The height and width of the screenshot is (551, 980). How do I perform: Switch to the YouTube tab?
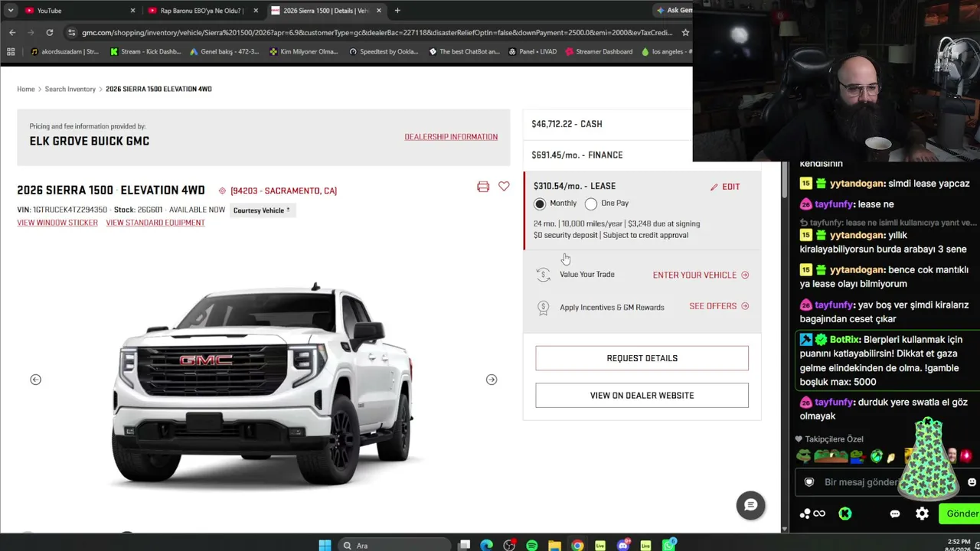click(80, 11)
